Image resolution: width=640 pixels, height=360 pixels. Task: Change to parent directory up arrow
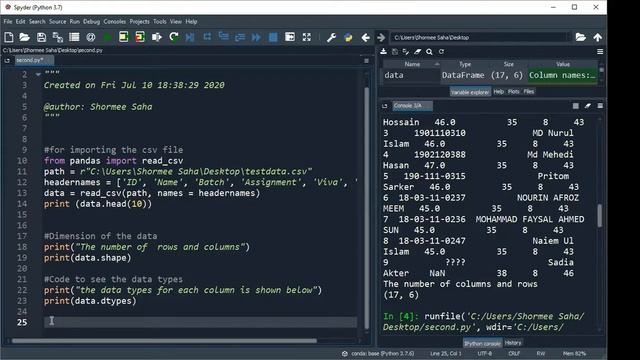coord(598,38)
